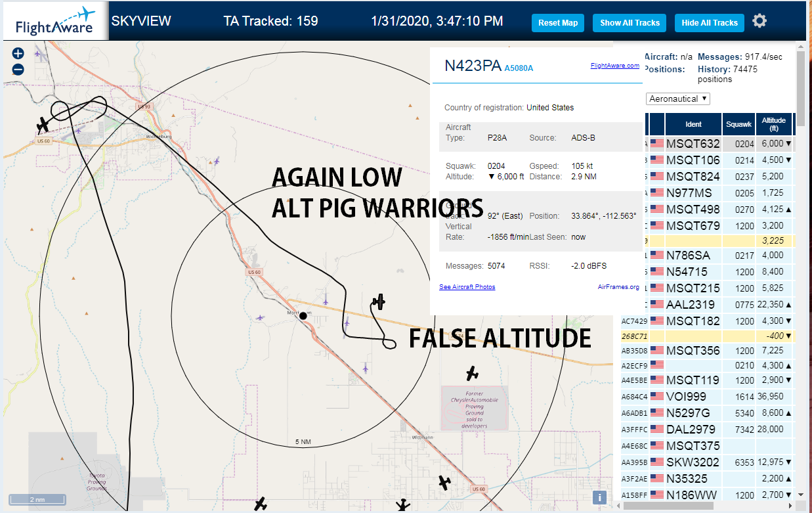Click the scroll down arrow of list scrollbar
Viewport: 812px width, 513px height.
801,495
